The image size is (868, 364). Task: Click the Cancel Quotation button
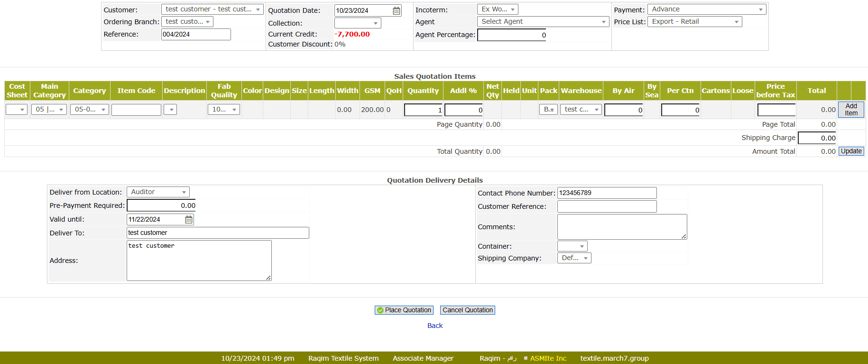pyautogui.click(x=467, y=310)
